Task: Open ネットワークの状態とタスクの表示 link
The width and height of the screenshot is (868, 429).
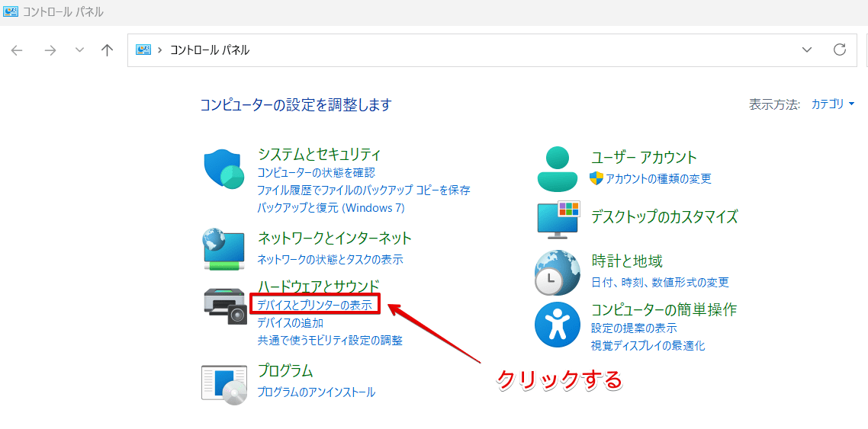Action: point(330,259)
